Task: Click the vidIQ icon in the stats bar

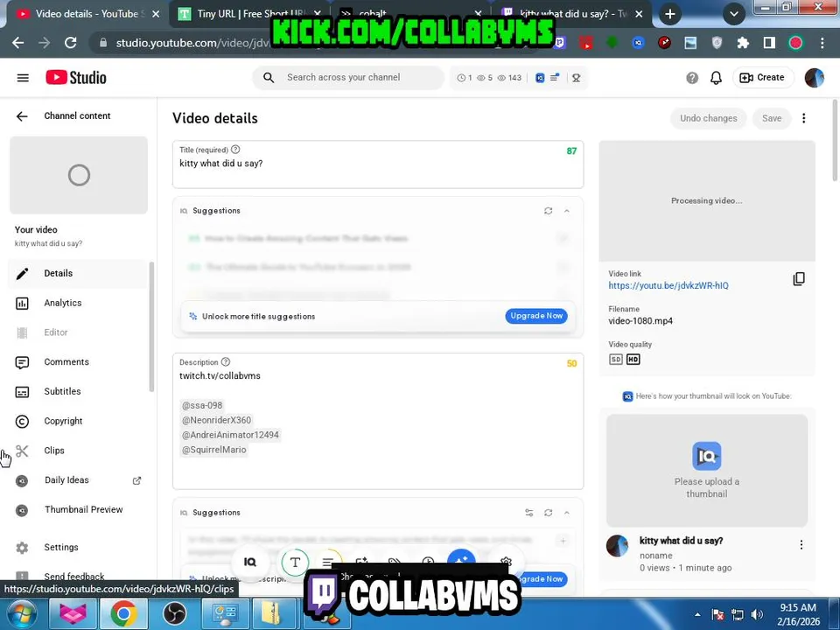Action: 540,78
